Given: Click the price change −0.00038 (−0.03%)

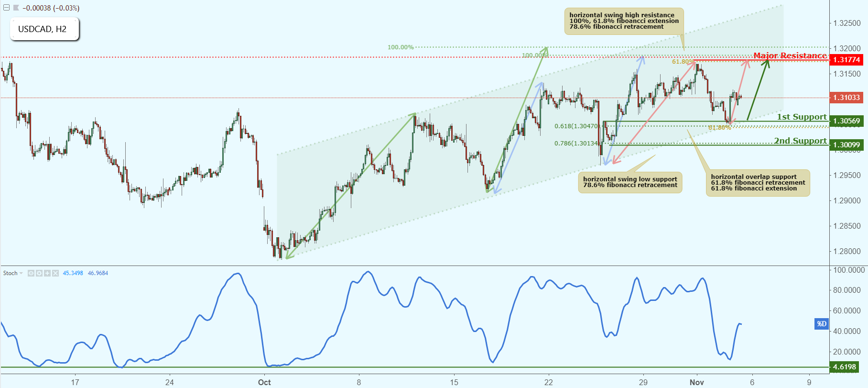Looking at the screenshot, I should tap(51, 8).
